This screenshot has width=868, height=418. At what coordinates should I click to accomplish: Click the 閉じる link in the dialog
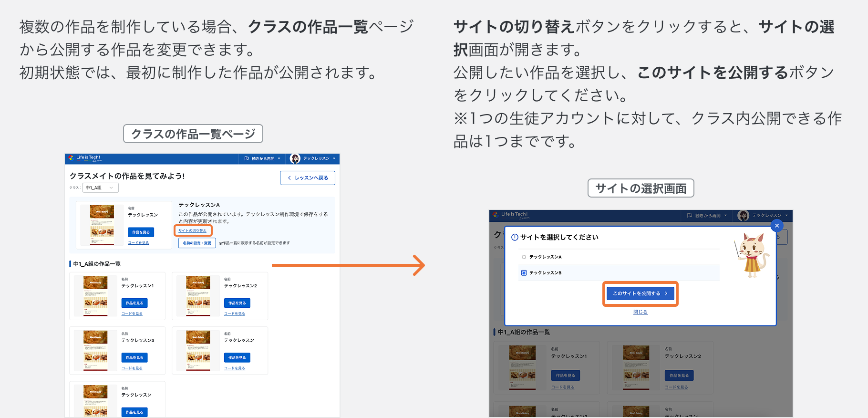641,312
